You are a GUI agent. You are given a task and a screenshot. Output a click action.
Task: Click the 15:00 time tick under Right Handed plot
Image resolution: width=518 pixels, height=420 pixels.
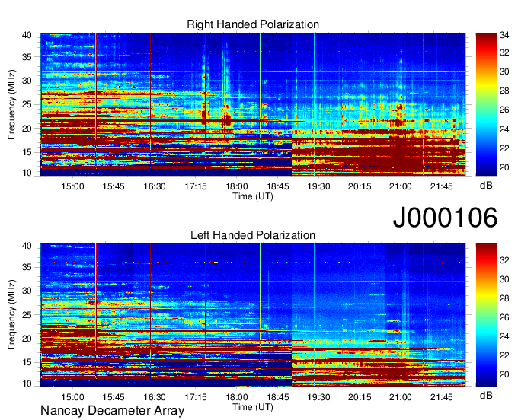pos(72,186)
